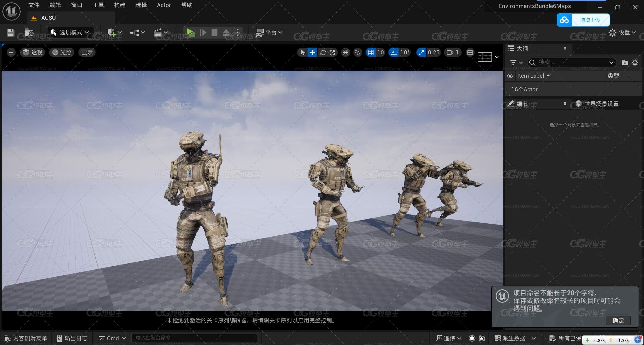This screenshot has height=345, width=644.
Task: Click the drag-upload cloud button
Action: 583,20
